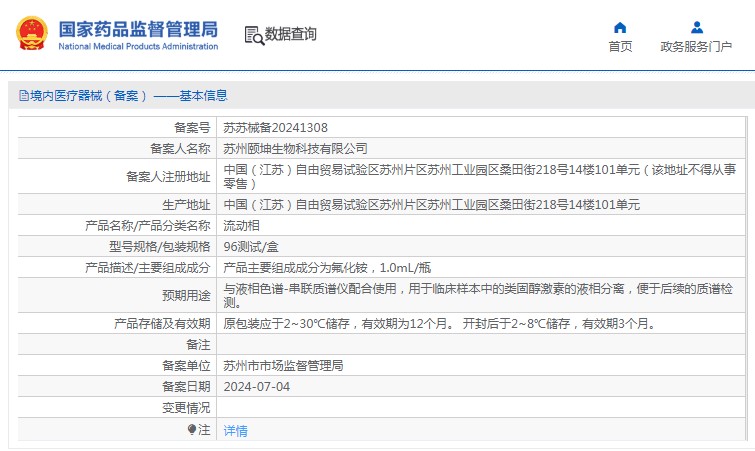Open the 首页 navigation link
Image resolution: width=755 pixels, height=451 pixels.
coord(620,47)
